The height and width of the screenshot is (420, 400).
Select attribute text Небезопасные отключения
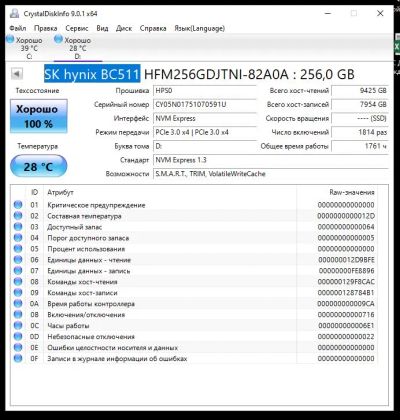pyautogui.click(x=91, y=337)
